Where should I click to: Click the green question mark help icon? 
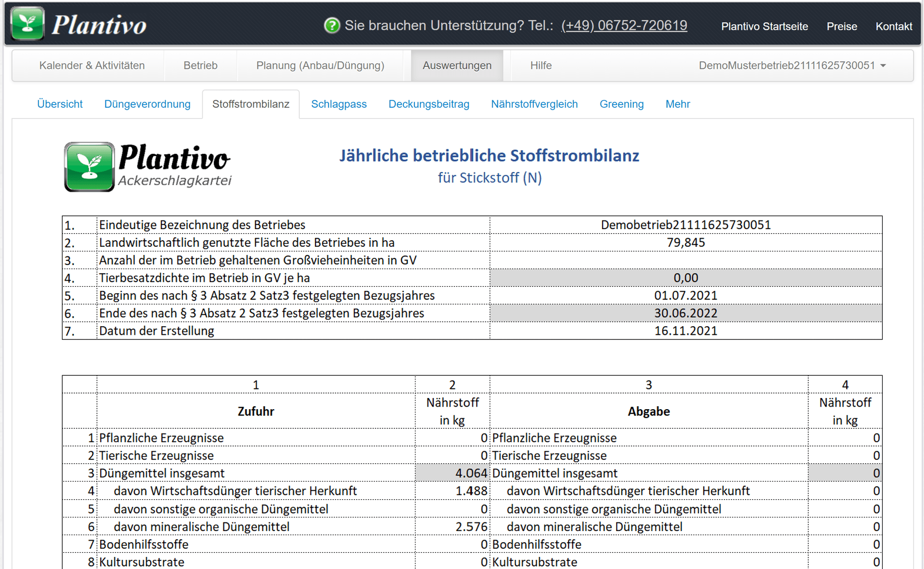click(x=332, y=25)
